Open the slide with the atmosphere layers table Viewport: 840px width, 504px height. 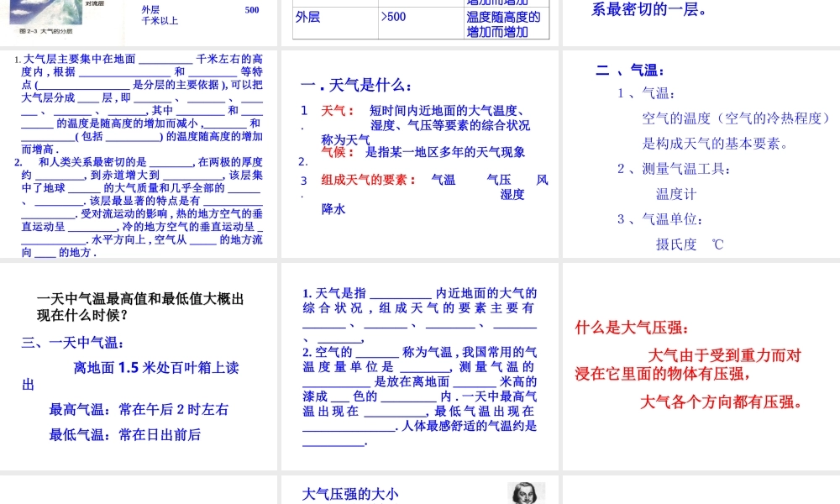[419, 23]
